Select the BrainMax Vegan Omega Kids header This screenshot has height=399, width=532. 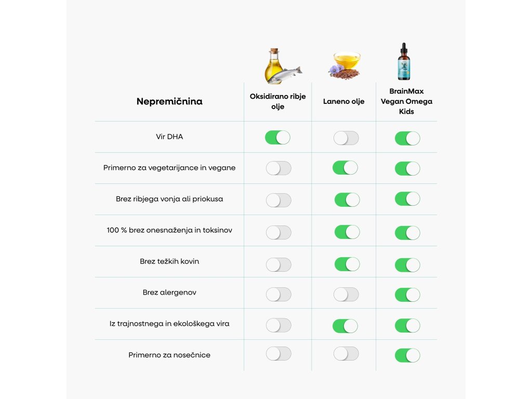pos(406,101)
